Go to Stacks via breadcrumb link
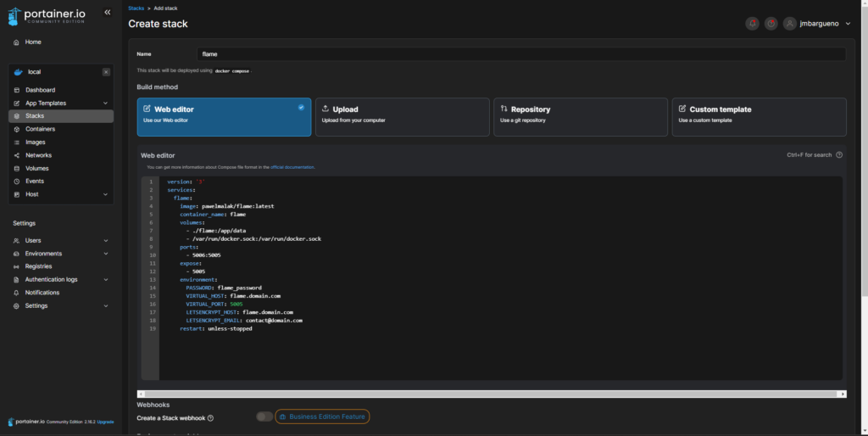 pyautogui.click(x=136, y=8)
